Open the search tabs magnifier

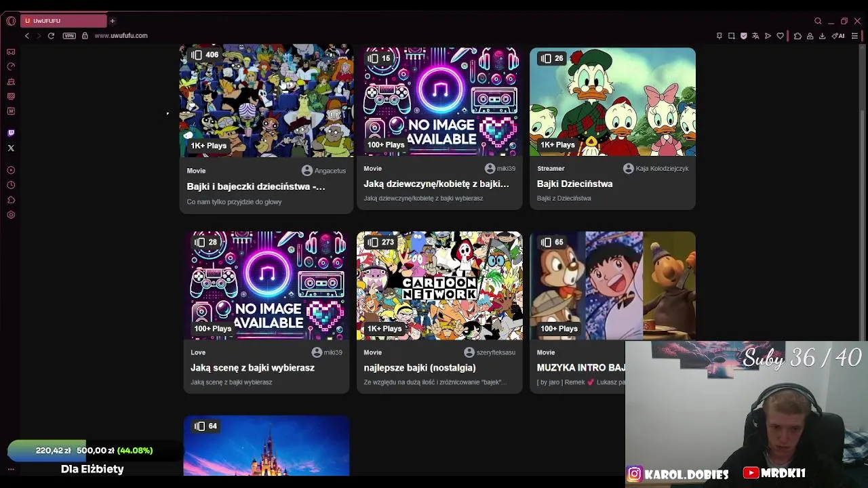[x=818, y=21]
